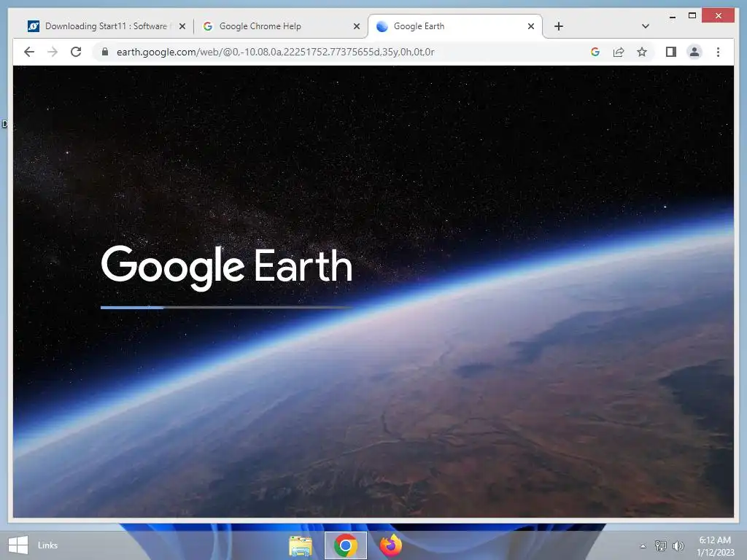Minimize the Chrome window
The width and height of the screenshot is (747, 560).
tap(672, 17)
